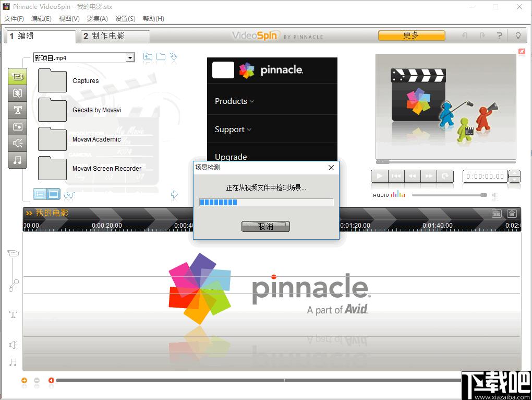Click Upgrade link on Pinnacle page
Viewport: 532px width, 400px height.
tap(231, 157)
